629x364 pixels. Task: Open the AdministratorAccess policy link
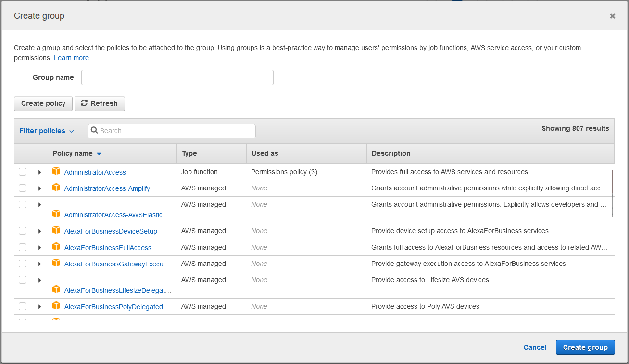click(x=95, y=172)
